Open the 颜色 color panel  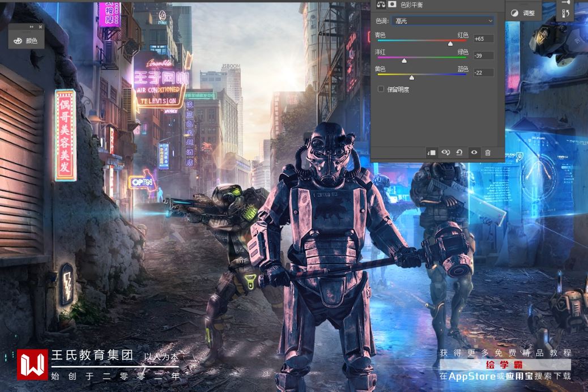[26, 41]
